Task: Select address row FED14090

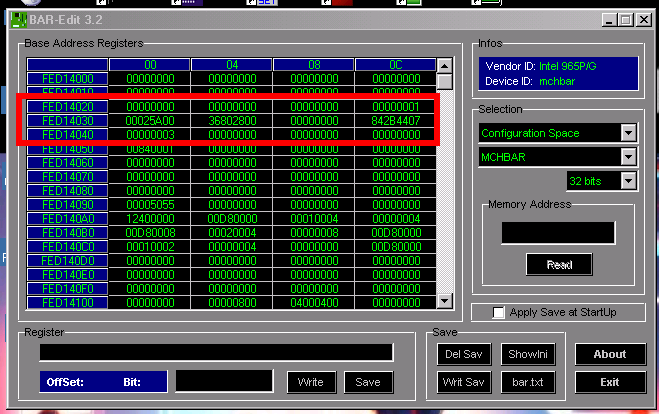Action: click(x=68, y=205)
